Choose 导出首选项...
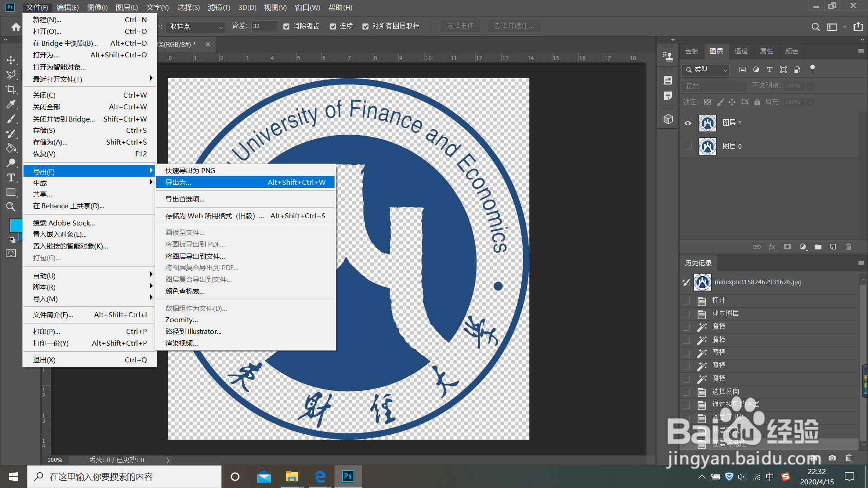 click(245, 199)
